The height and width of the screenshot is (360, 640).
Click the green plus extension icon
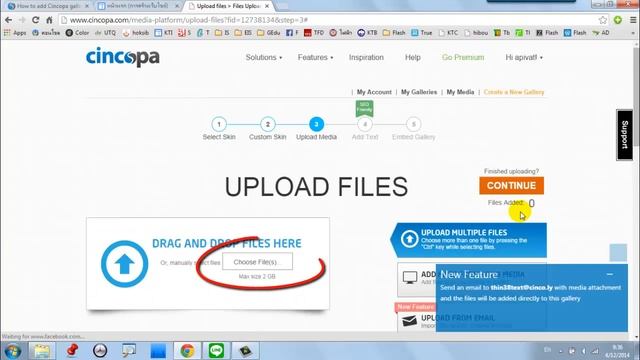(x=618, y=20)
